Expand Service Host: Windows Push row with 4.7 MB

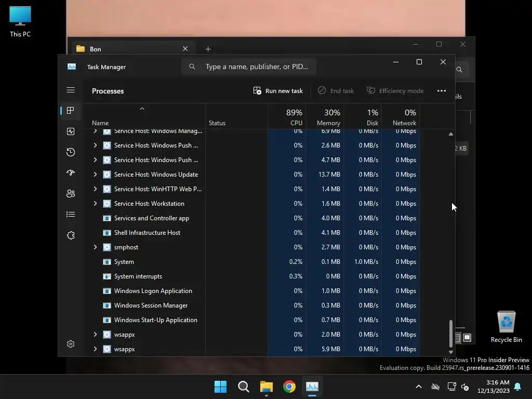[96, 160]
